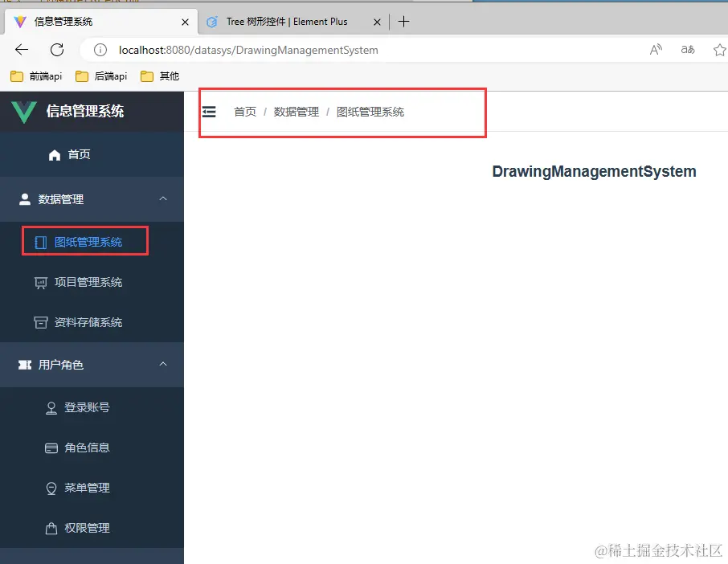Click the sidebar collapse hamburger icon
Screen dimensions: 728x564
pyautogui.click(x=209, y=112)
